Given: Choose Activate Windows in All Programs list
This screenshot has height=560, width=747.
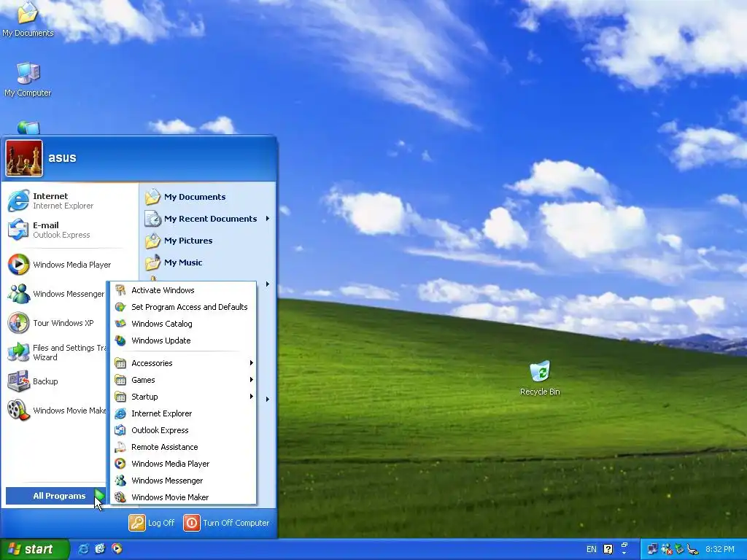Looking at the screenshot, I should click(x=183, y=290).
